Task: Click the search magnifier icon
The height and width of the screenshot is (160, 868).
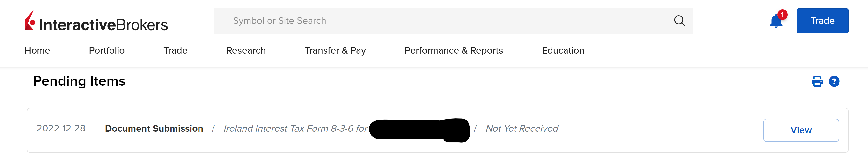Action: coord(679,21)
